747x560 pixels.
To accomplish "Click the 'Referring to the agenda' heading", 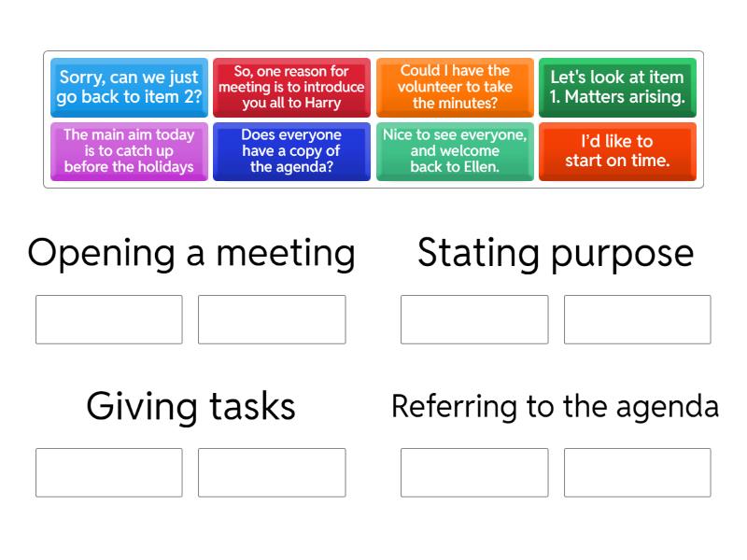I will [556, 406].
